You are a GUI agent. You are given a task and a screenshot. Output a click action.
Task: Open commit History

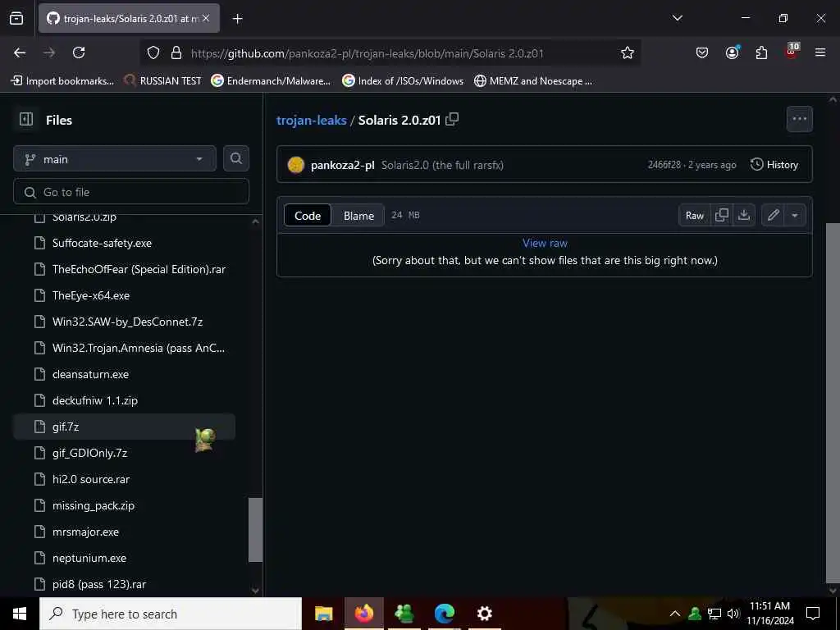(x=774, y=164)
